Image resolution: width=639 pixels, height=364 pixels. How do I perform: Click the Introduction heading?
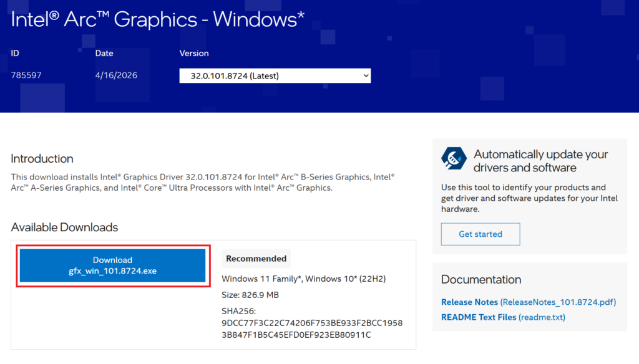click(x=42, y=158)
